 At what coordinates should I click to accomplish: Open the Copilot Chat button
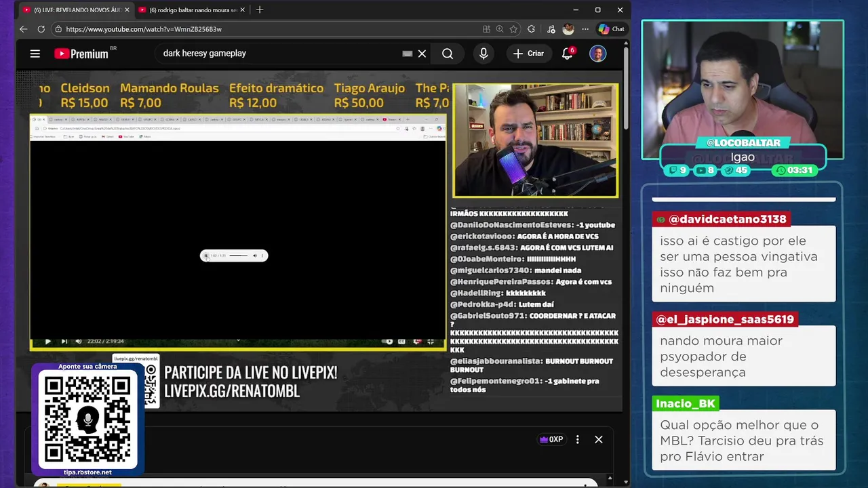(x=612, y=29)
